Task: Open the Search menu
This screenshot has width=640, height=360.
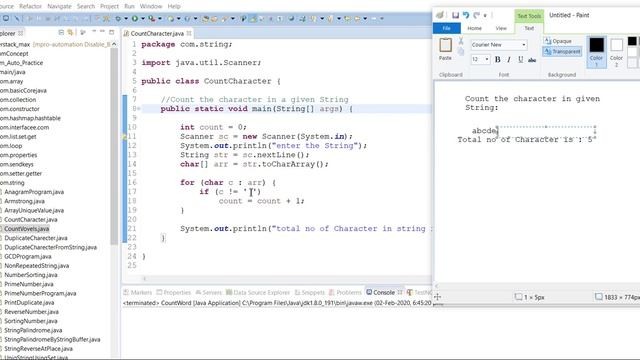Action: tap(86, 6)
